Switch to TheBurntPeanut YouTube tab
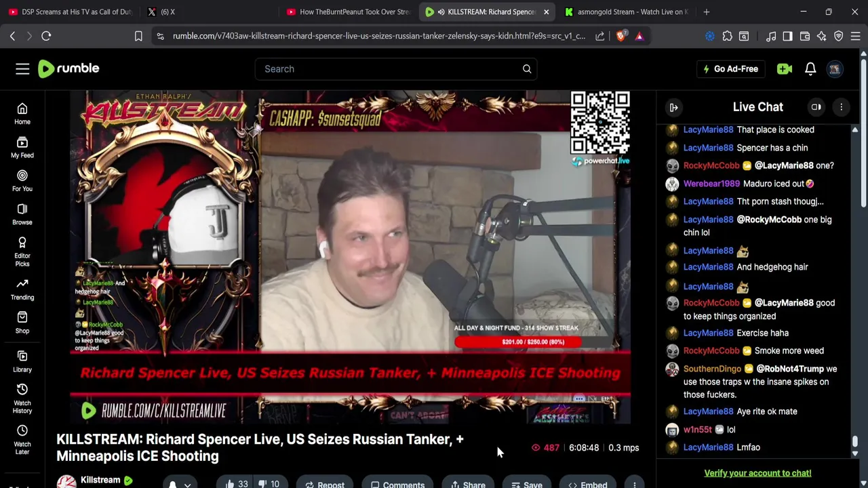 click(x=348, y=12)
